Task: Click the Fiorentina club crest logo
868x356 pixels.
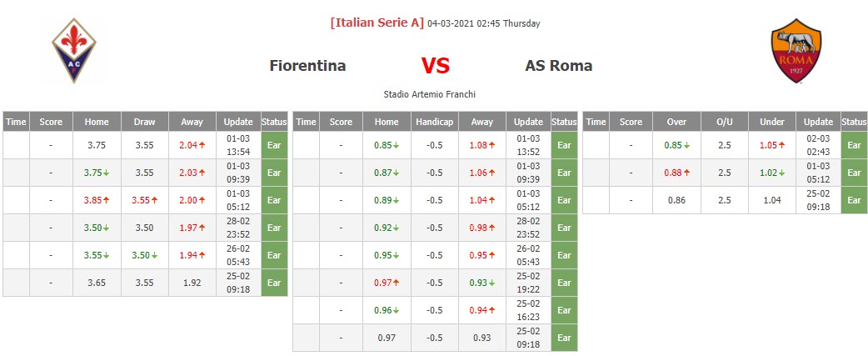Action: tap(73, 51)
